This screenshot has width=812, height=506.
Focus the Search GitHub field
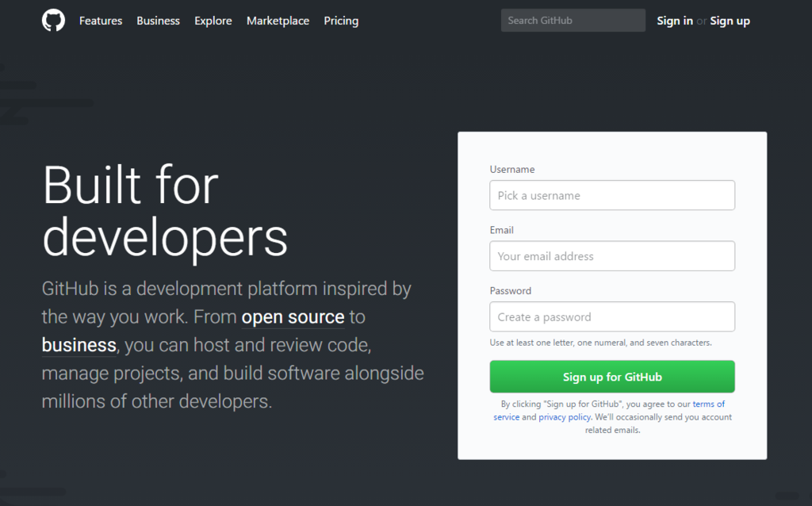pyautogui.click(x=573, y=20)
